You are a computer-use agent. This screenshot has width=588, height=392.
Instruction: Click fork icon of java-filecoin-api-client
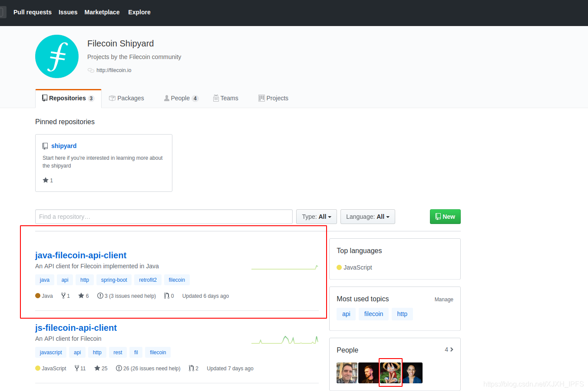point(63,296)
